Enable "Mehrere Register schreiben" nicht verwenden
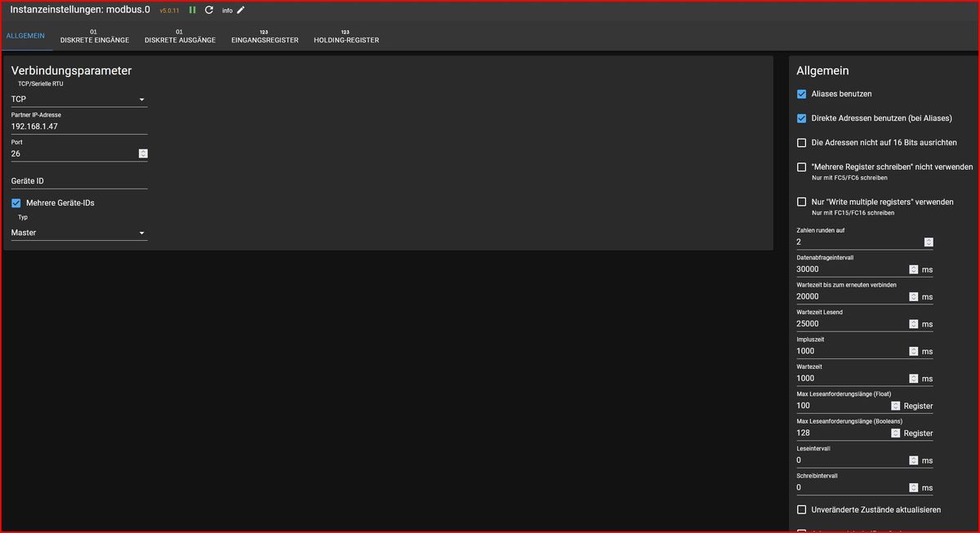This screenshot has height=533, width=980. tap(802, 167)
